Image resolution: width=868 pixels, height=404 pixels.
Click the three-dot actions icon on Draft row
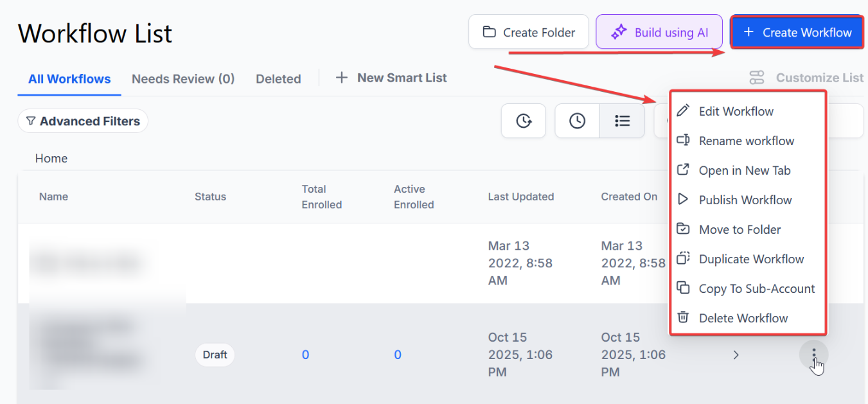click(813, 354)
